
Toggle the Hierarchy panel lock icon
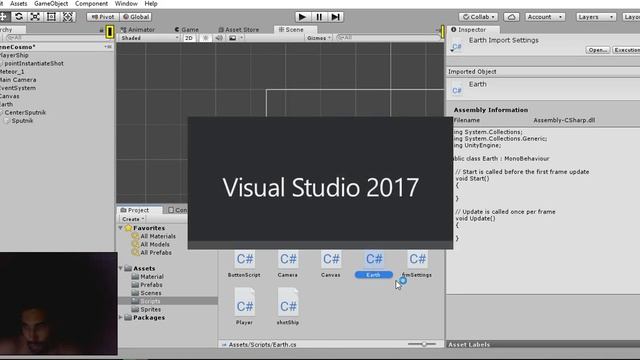[x=101, y=30]
